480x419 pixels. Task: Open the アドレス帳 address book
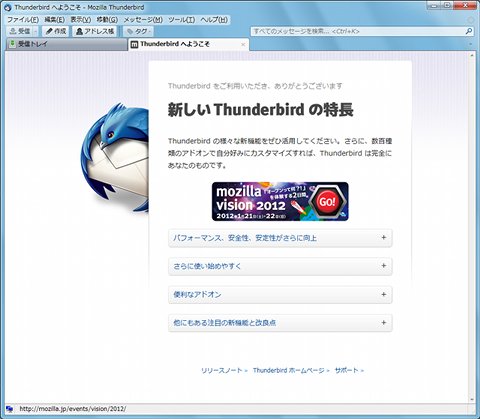[x=95, y=31]
